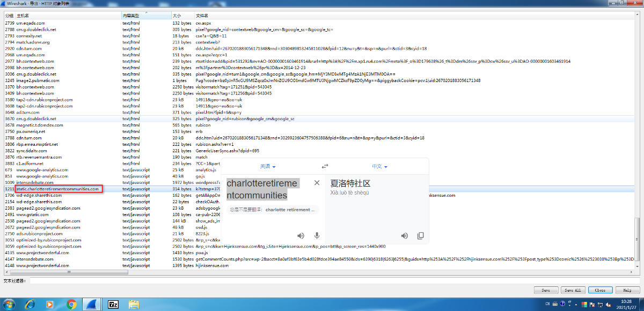Launch Internet Explorer from taskbar

tap(30, 304)
